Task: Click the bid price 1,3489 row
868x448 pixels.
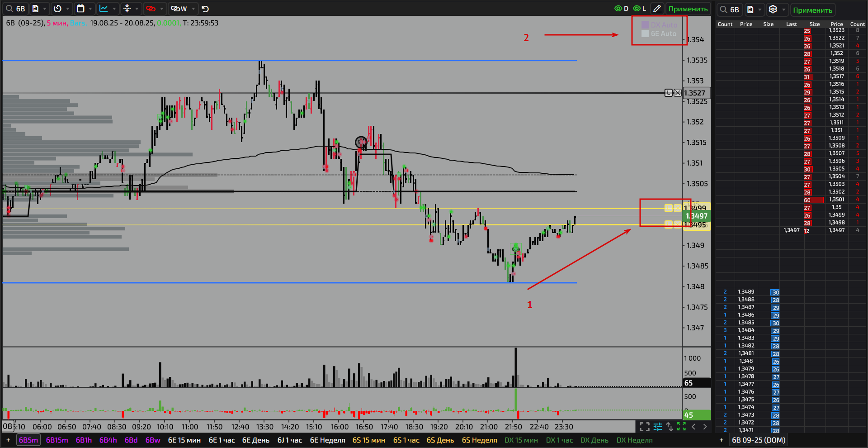Action: pos(746,292)
